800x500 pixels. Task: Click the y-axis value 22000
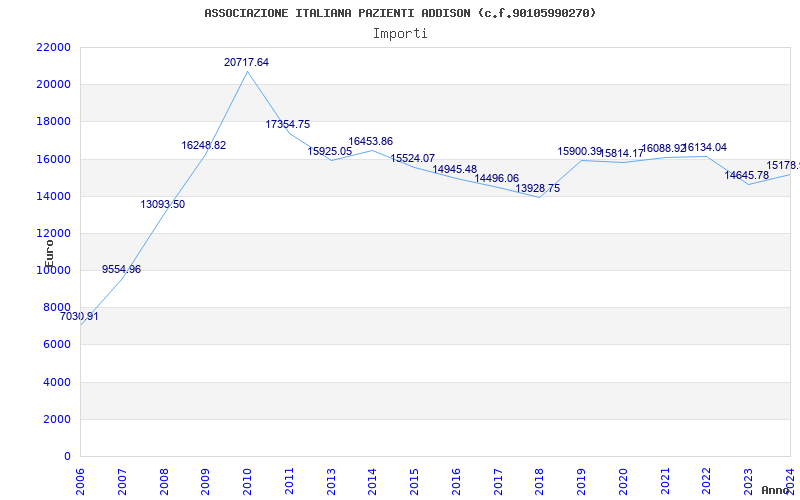tap(54, 47)
